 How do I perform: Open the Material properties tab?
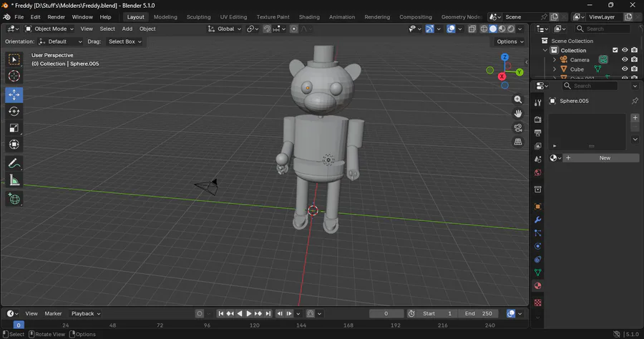coord(537,285)
